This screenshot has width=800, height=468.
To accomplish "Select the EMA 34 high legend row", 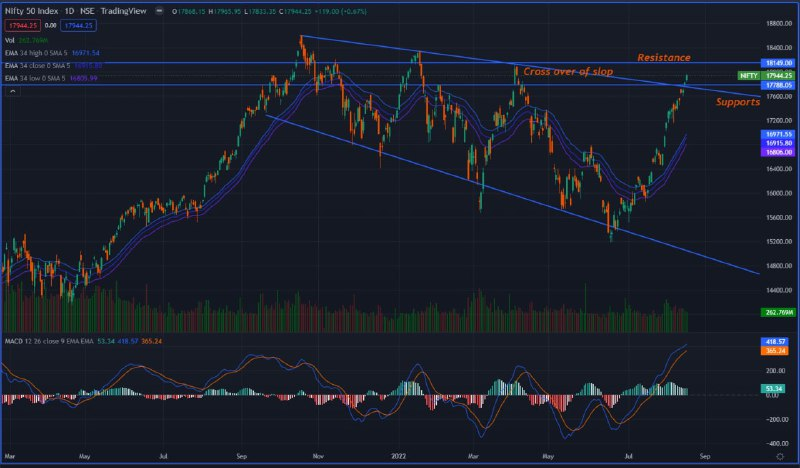I will pyautogui.click(x=52, y=53).
